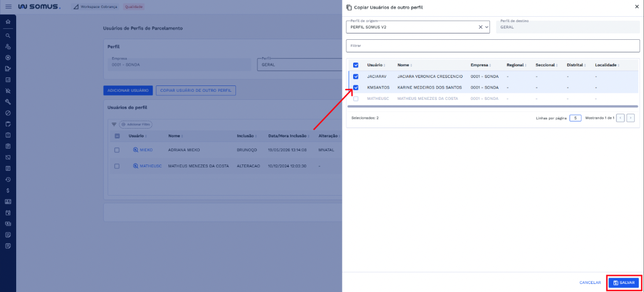Click the Selecionados: 2 label

365,118
